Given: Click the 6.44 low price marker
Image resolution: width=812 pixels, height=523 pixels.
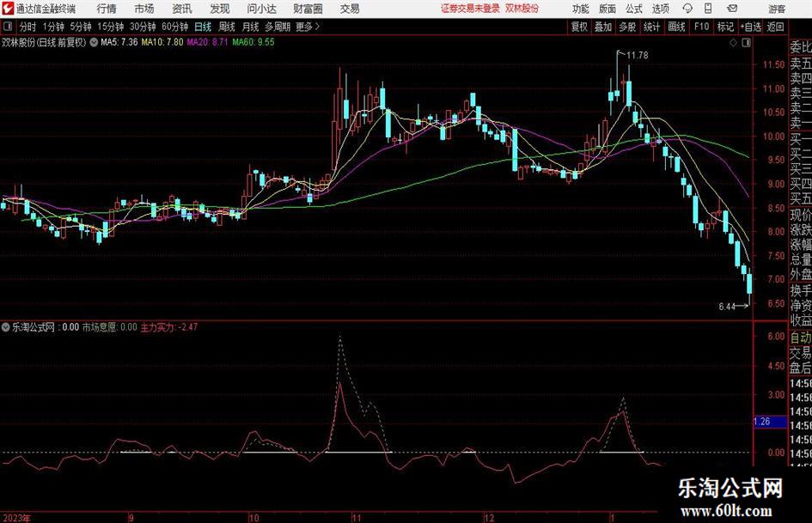Looking at the screenshot, I should [727, 307].
